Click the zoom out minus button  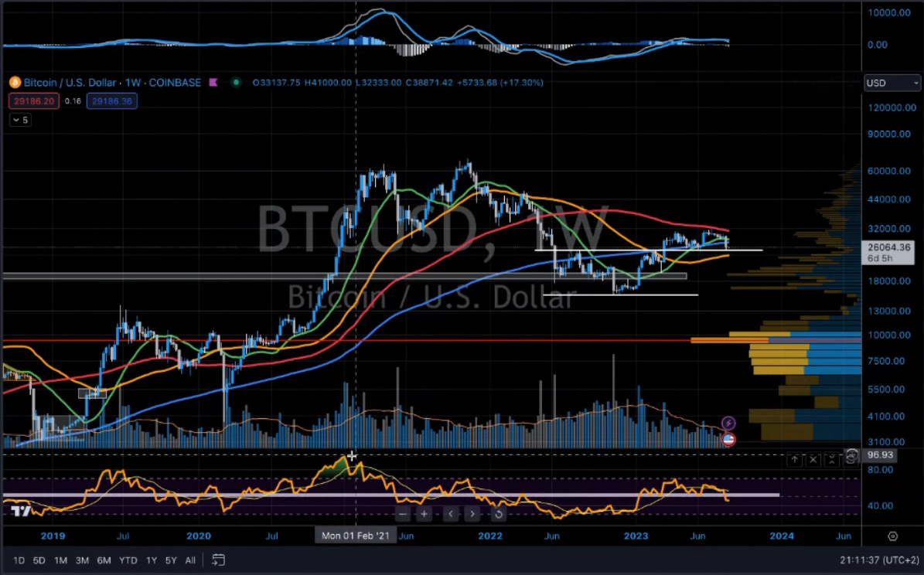click(402, 514)
